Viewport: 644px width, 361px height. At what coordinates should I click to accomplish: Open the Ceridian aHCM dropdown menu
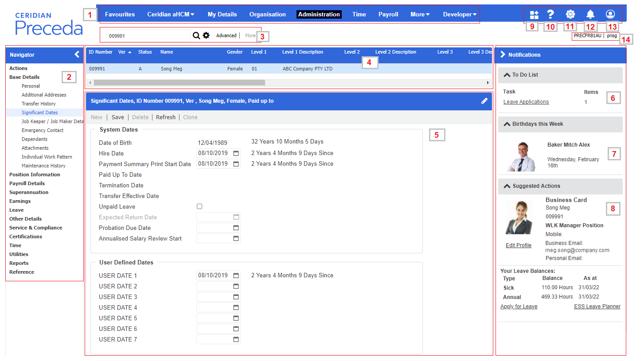pyautogui.click(x=171, y=14)
